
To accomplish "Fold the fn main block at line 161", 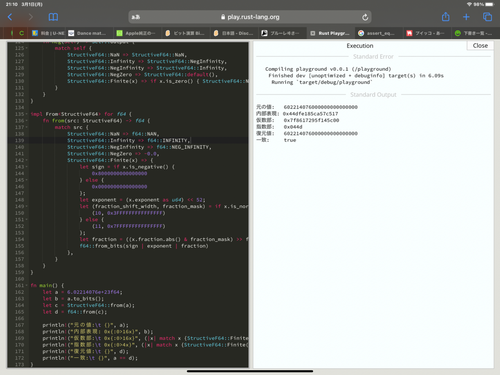I will click(27, 286).
